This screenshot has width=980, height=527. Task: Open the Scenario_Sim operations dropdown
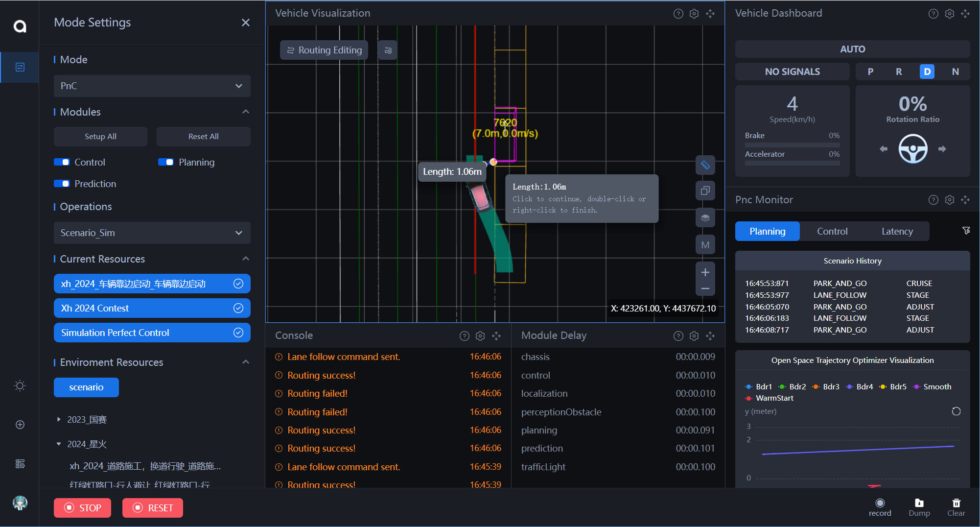[152, 233]
